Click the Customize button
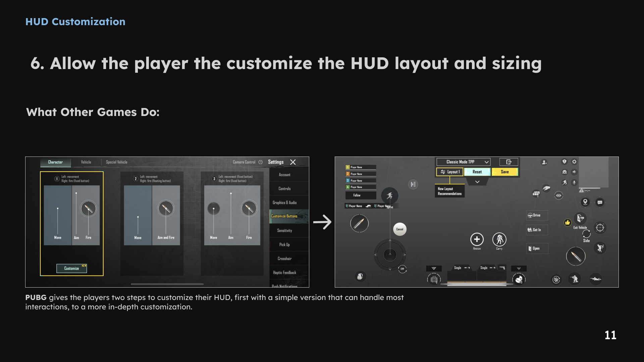This screenshot has height=362, width=644. [72, 268]
